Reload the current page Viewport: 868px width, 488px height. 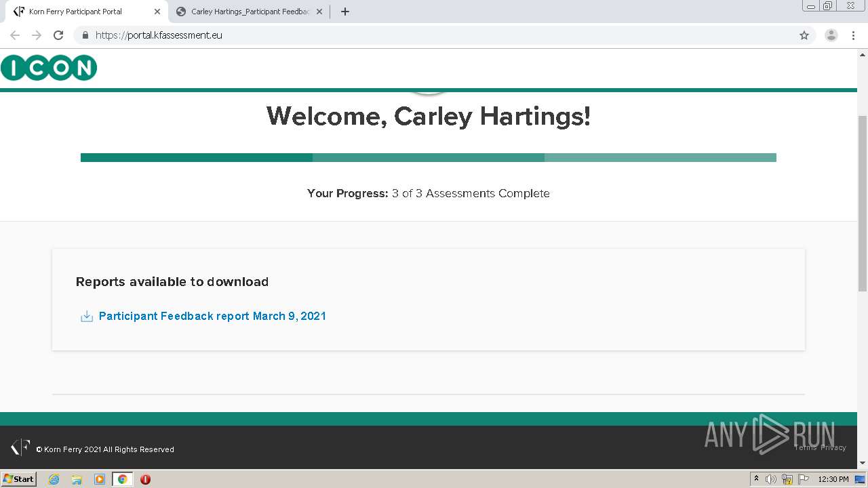[x=58, y=35]
